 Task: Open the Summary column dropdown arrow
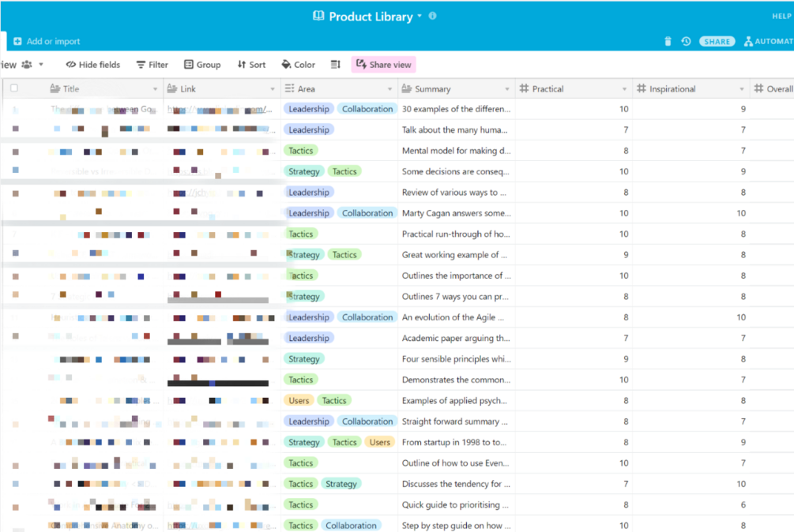[507, 89]
